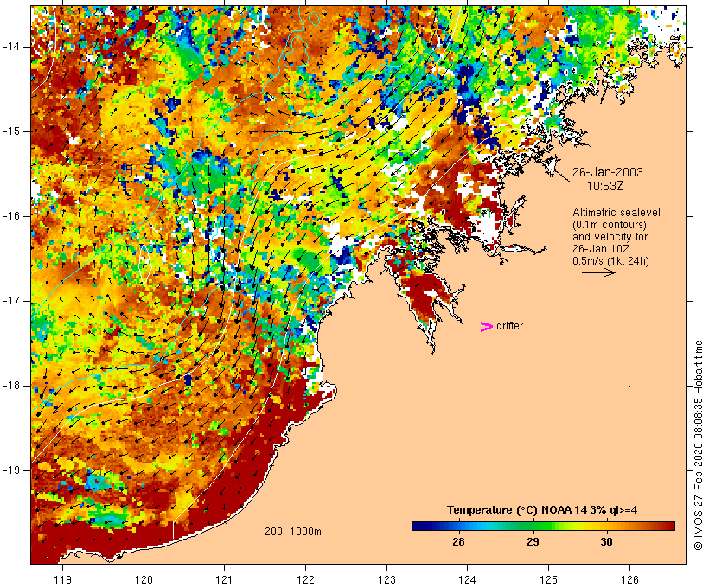Click the '1000m' isobath label
The height and width of the screenshot is (588, 709).
pyautogui.click(x=306, y=532)
